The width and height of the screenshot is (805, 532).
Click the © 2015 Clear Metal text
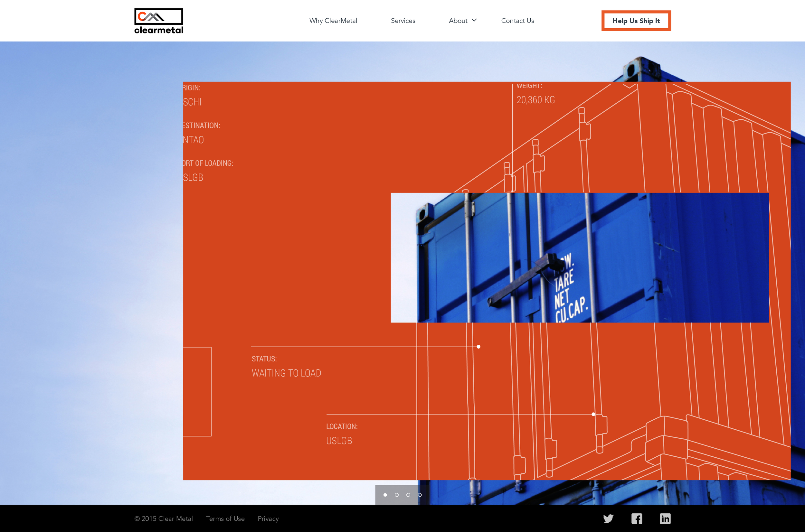coord(164,518)
